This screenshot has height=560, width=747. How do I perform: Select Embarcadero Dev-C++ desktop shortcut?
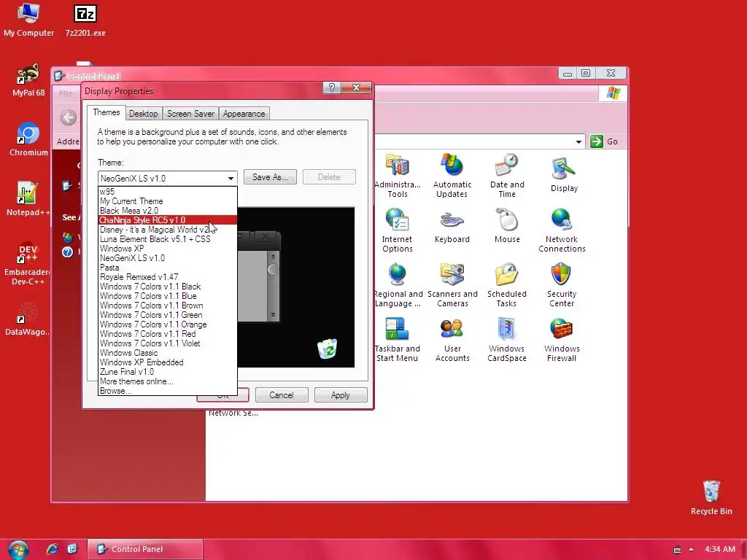pyautogui.click(x=28, y=264)
